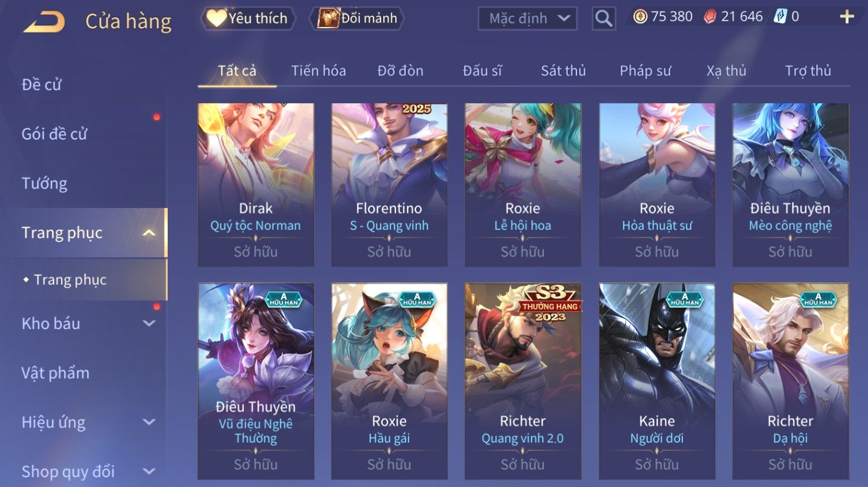Select the Florentino S - Quang vinh card

(x=390, y=185)
